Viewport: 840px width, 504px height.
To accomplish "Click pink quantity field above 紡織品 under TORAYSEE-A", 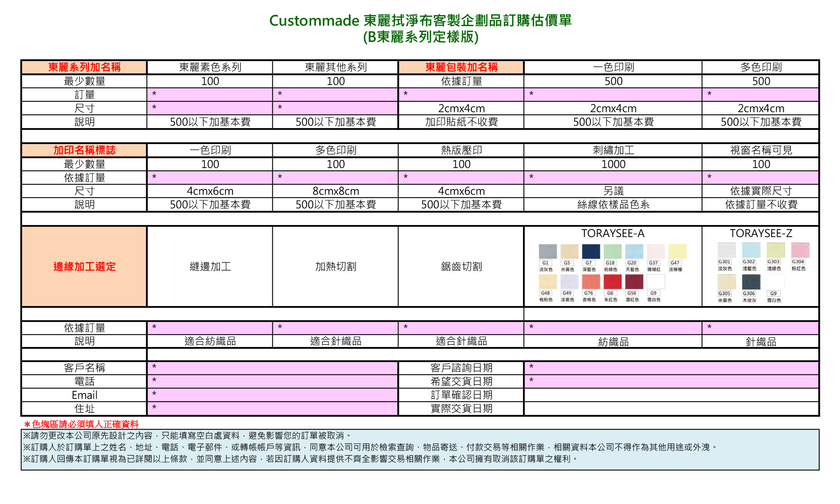I will click(613, 328).
